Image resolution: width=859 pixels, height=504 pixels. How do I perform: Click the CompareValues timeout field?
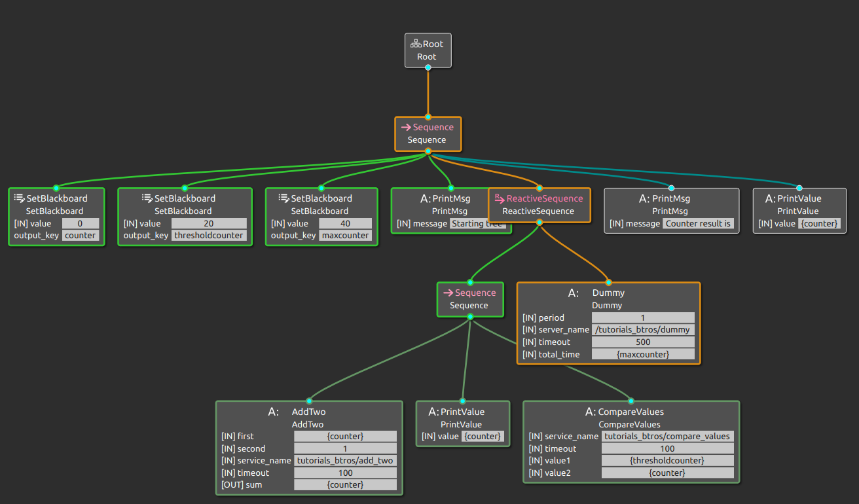(667, 448)
